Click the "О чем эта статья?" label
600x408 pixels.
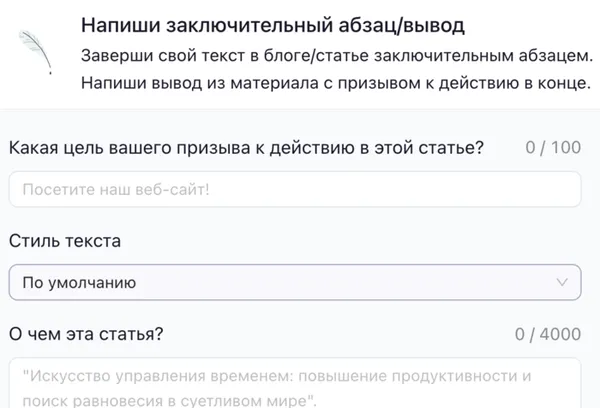(87, 334)
